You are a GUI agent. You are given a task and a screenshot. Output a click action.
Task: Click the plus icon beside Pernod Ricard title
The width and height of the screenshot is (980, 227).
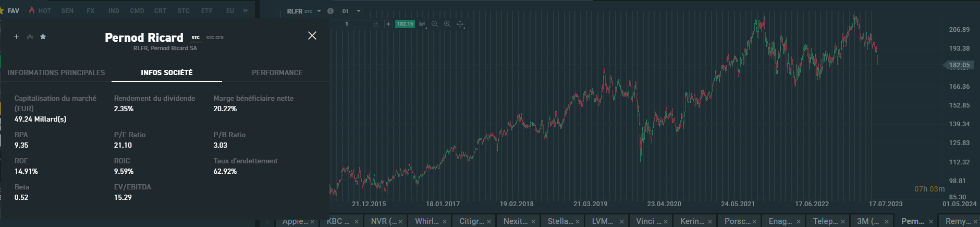pyautogui.click(x=17, y=37)
